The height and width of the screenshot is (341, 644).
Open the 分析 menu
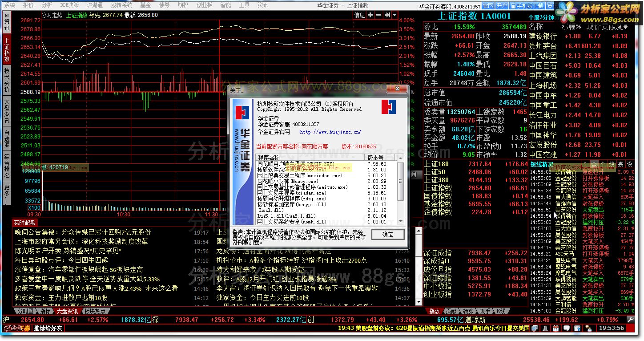tap(47, 5)
